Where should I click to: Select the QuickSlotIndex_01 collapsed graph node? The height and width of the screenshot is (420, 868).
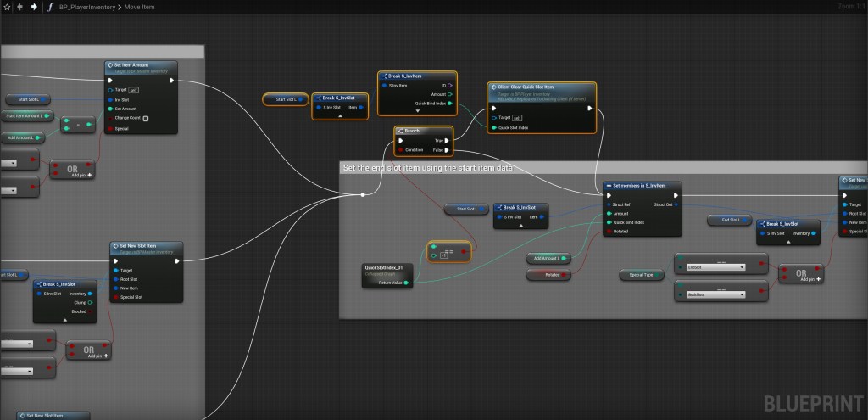(387, 270)
